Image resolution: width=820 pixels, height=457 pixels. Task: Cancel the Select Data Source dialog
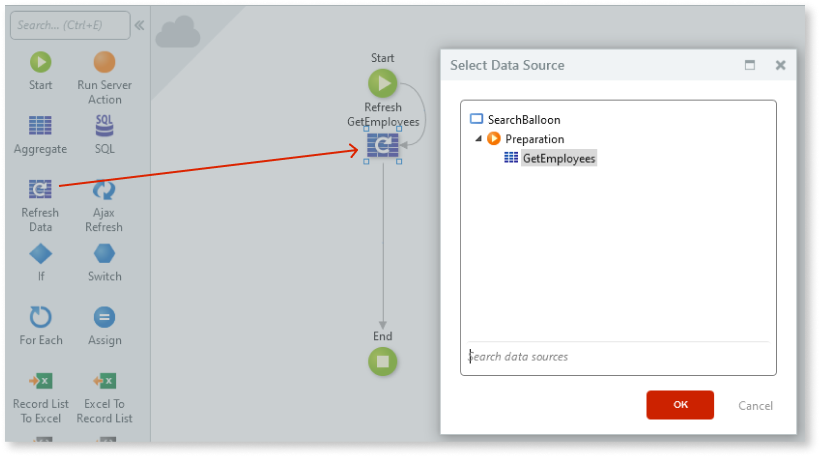pyautogui.click(x=755, y=405)
